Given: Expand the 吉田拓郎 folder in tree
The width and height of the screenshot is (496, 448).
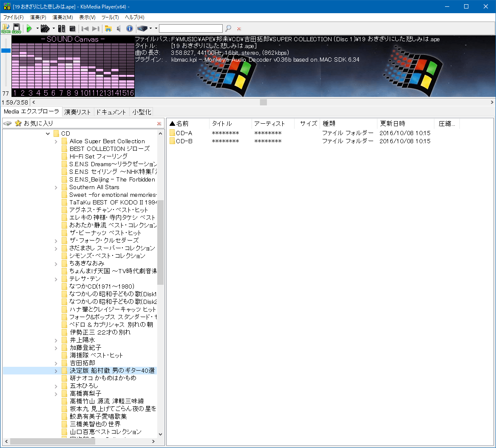Looking at the screenshot, I should [x=56, y=363].
